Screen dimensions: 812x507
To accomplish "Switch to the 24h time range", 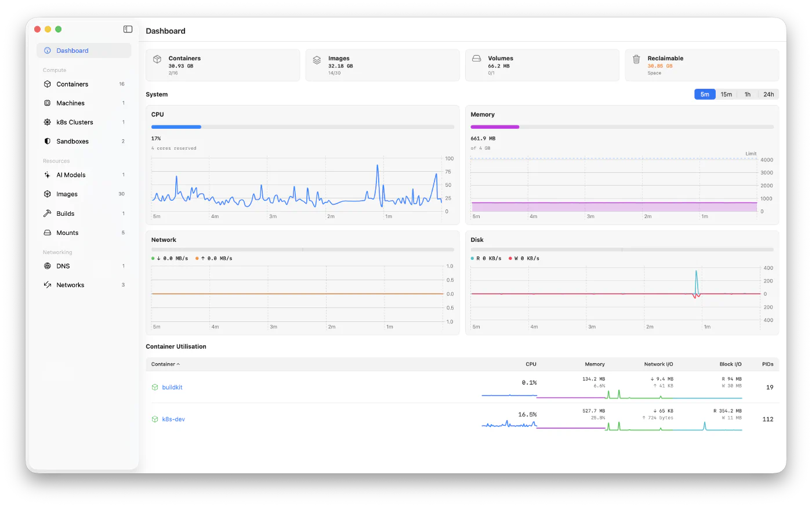I will point(768,95).
